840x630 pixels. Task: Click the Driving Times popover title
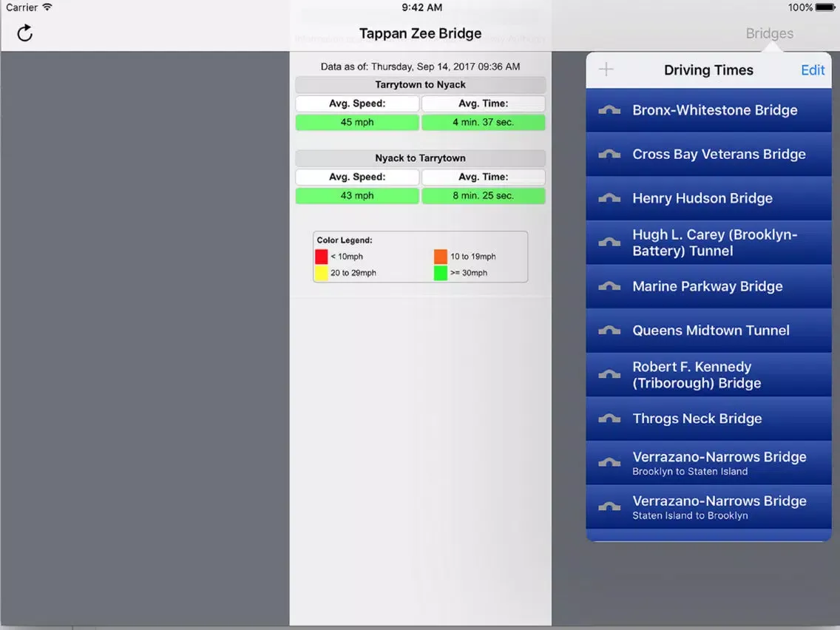[x=708, y=70]
